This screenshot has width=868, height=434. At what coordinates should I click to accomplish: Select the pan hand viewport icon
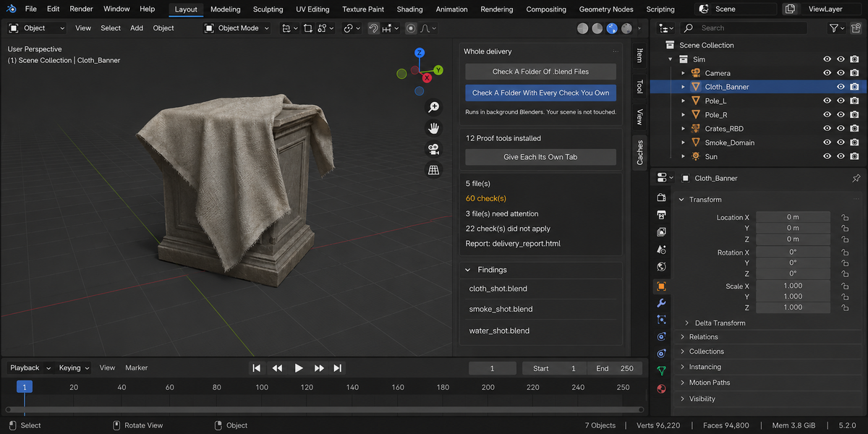[434, 128]
